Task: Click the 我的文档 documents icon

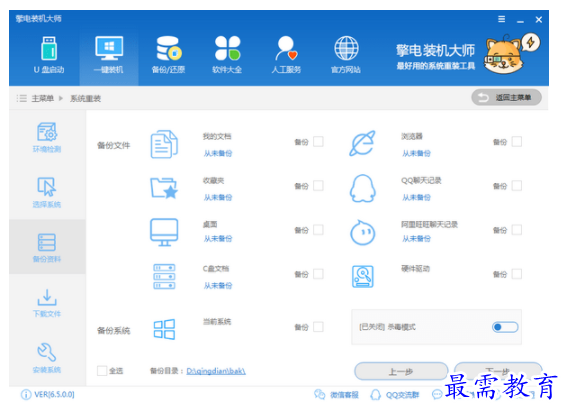Action: coord(164,144)
